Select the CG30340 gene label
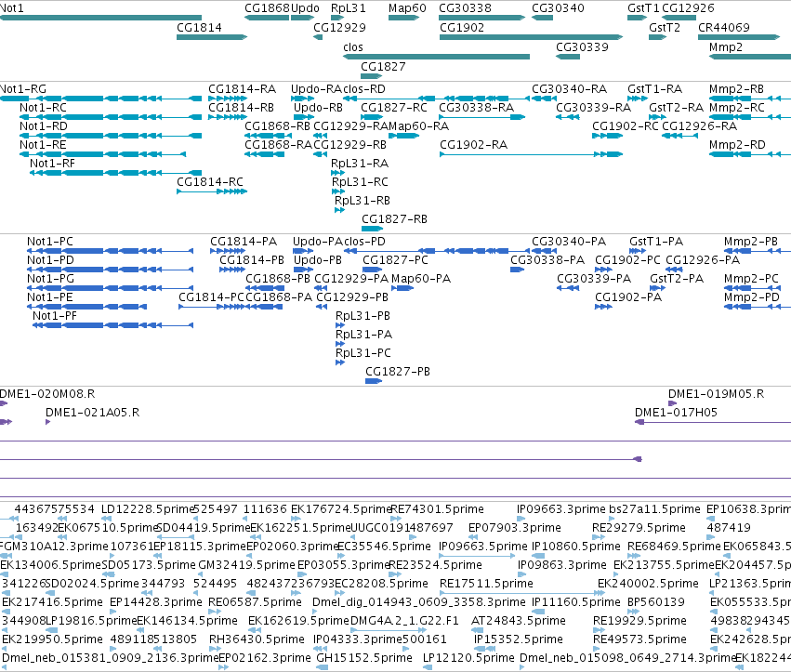The height and width of the screenshot is (672, 791). coord(558,8)
